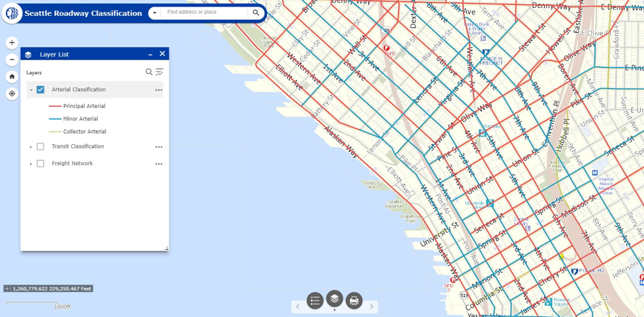Open Freight Network options menu
This screenshot has height=317, width=644.
click(x=159, y=164)
